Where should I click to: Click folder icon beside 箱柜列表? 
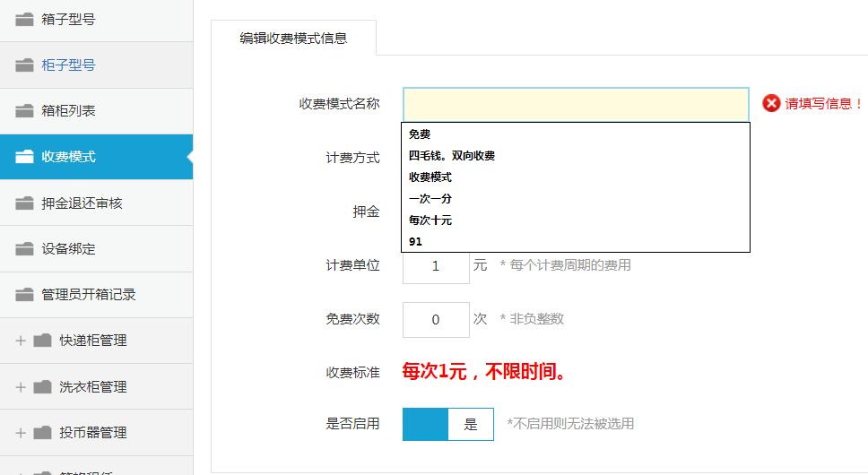(25, 111)
